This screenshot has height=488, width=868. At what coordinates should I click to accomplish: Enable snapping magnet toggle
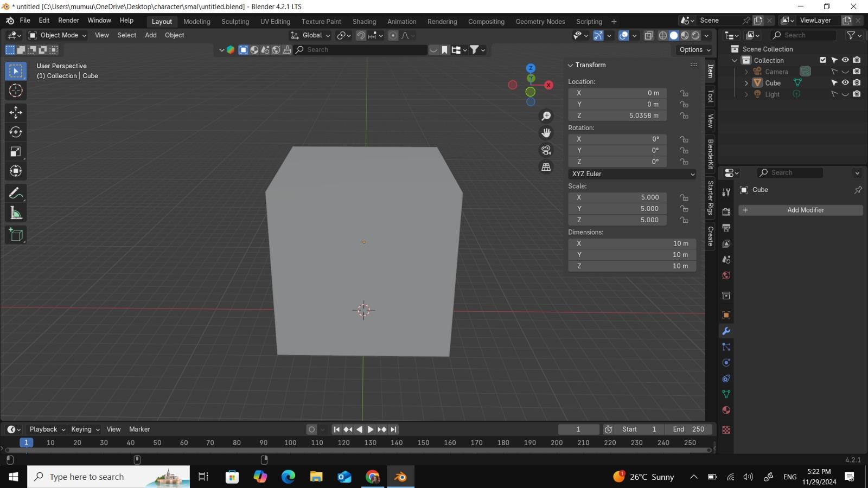tap(361, 35)
